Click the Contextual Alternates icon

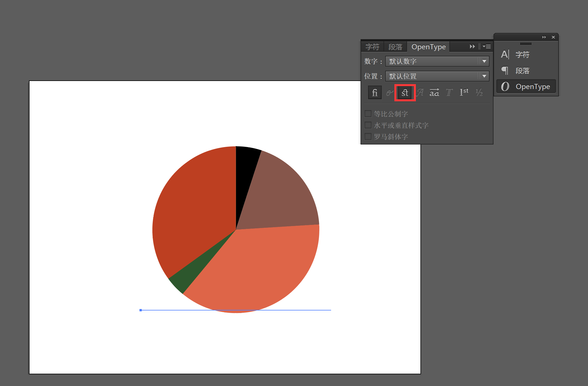pos(390,93)
